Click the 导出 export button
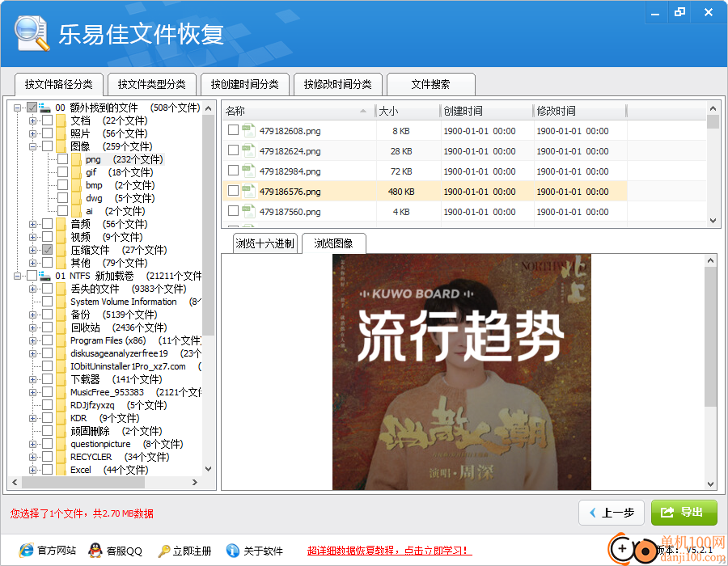This screenshot has height=566, width=728. (x=684, y=512)
